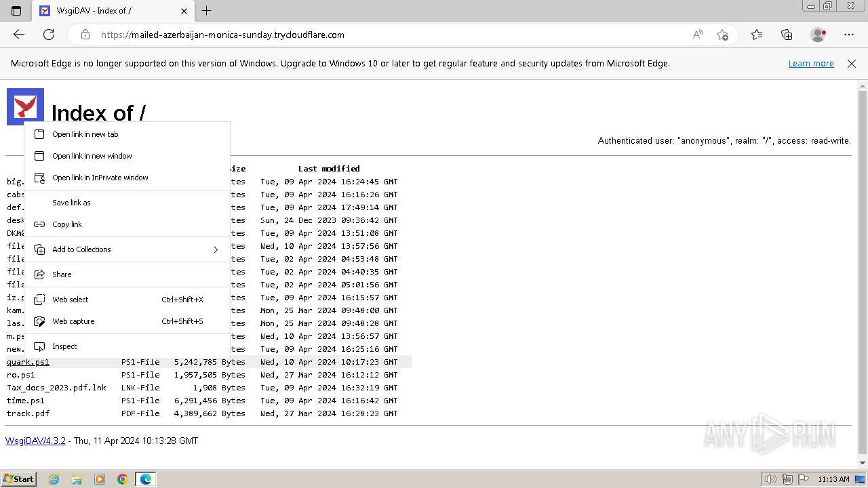Viewport: 868px width, 488px height.
Task: Open the tab actions menu icon
Action: click(16, 11)
